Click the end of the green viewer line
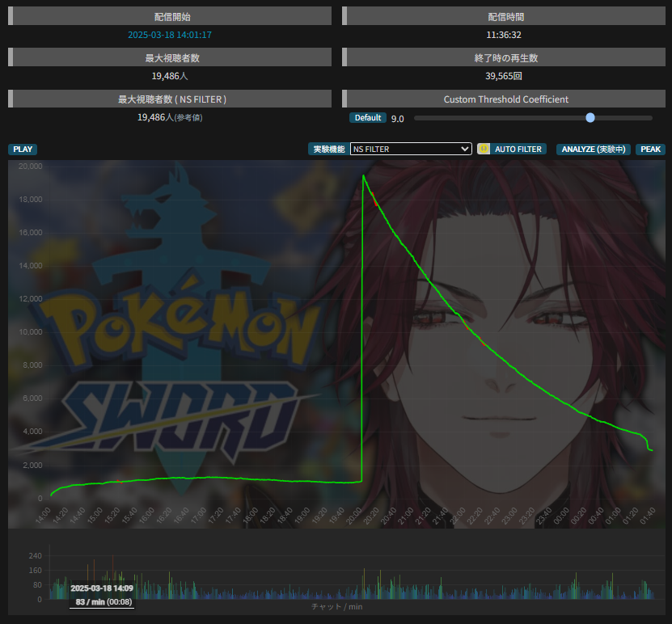 [x=652, y=450]
